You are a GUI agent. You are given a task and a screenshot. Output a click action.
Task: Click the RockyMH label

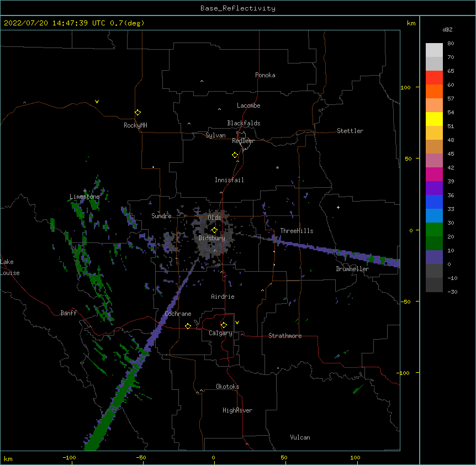point(135,125)
